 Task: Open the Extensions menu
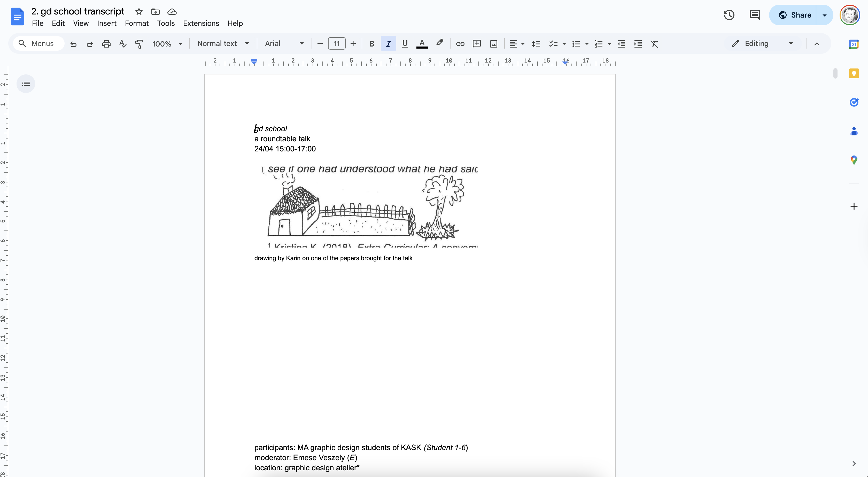(201, 23)
